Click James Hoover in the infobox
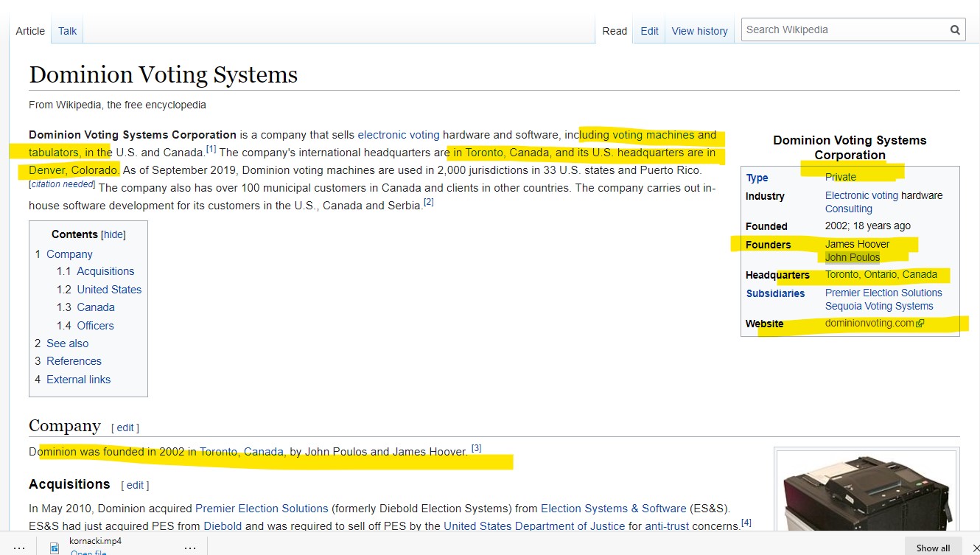Viewport: 980px width, 555px height. click(x=857, y=244)
